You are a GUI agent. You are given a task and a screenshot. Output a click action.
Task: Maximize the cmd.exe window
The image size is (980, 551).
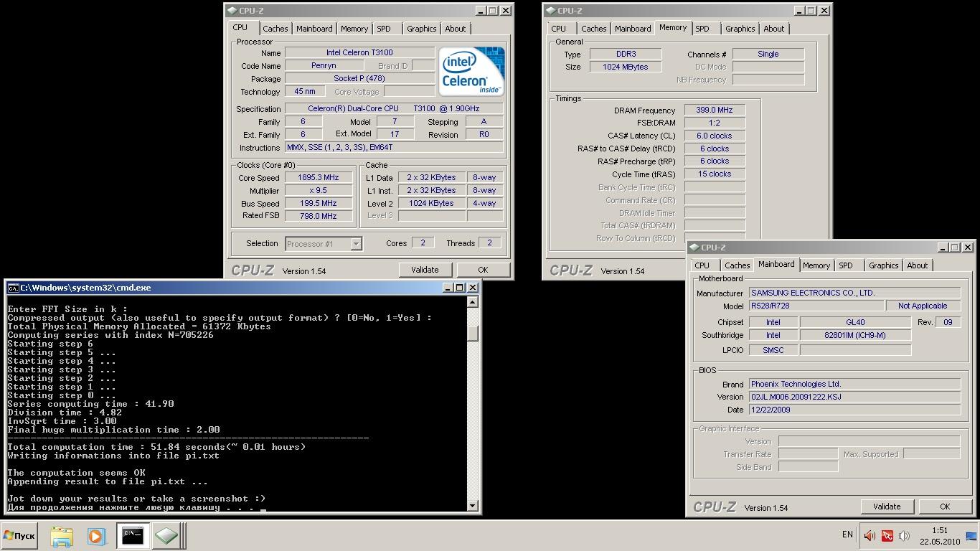tap(460, 288)
